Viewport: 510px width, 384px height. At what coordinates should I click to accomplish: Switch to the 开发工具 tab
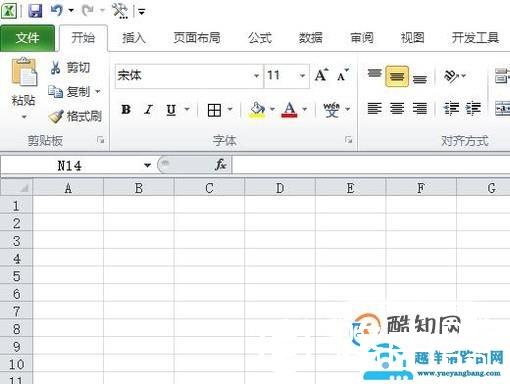(475, 38)
